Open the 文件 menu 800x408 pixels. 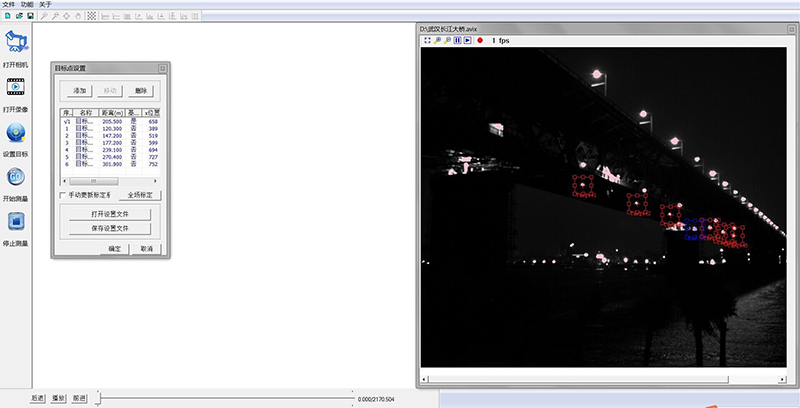(8, 4)
